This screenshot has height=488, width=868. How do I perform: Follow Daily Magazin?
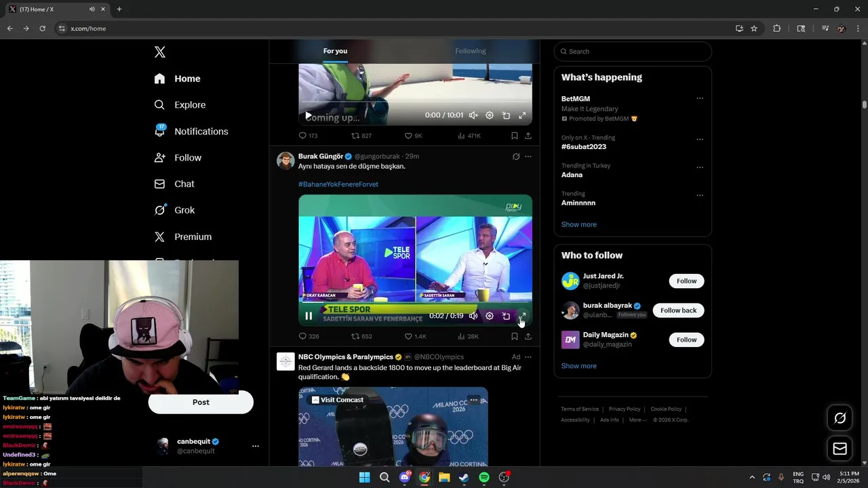686,340
